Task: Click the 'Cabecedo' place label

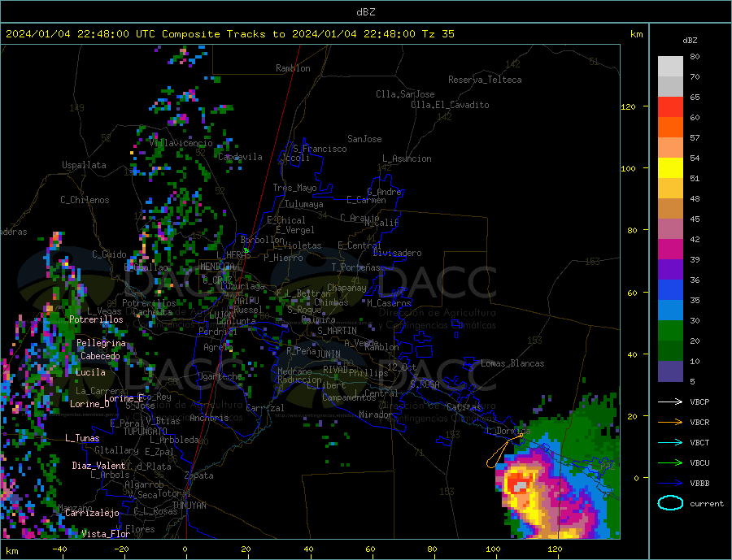Action: (100, 356)
